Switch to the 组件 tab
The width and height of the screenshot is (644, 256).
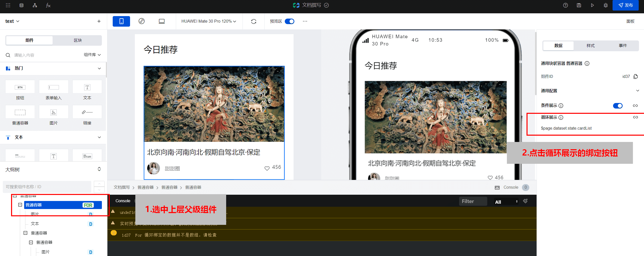tap(29, 40)
